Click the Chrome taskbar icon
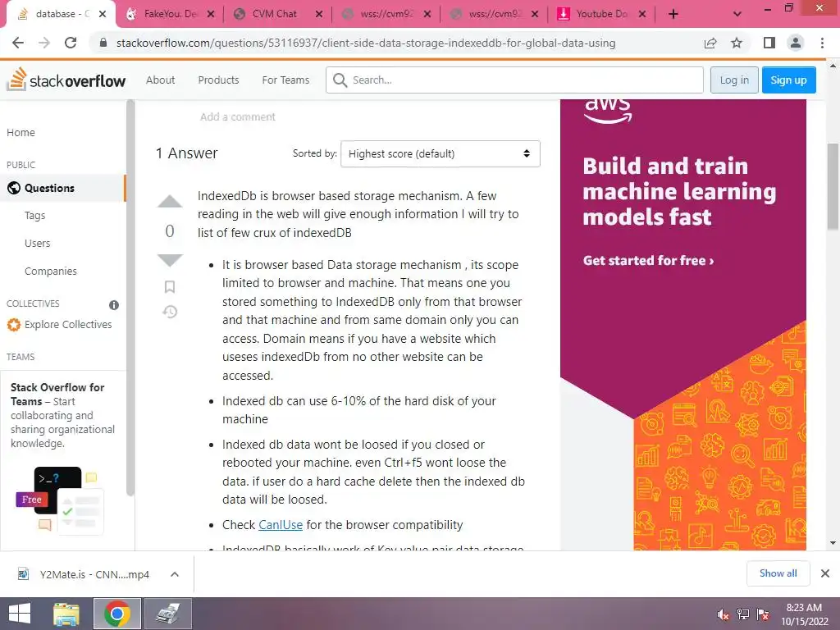 116,614
